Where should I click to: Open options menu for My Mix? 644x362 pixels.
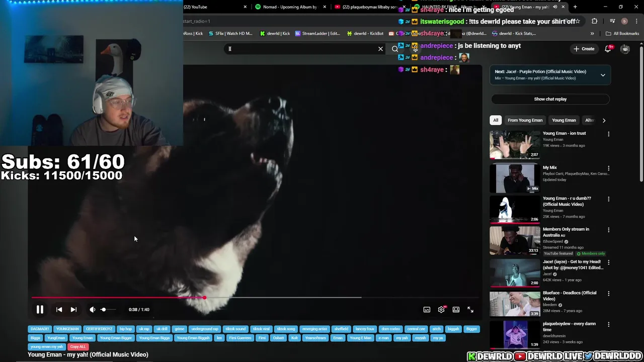click(608, 168)
